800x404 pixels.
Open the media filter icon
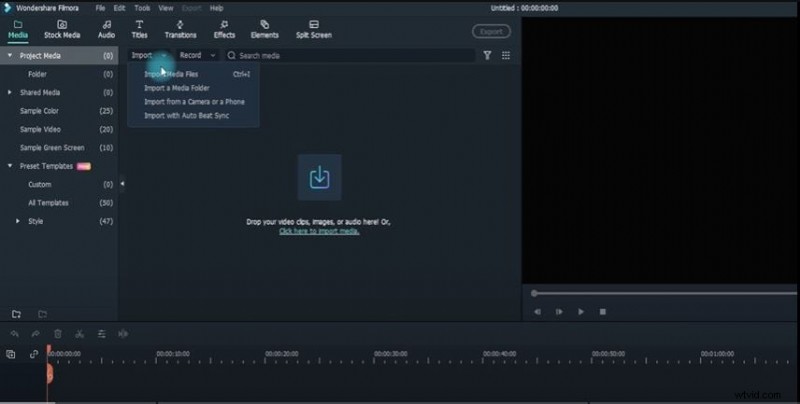(487, 55)
